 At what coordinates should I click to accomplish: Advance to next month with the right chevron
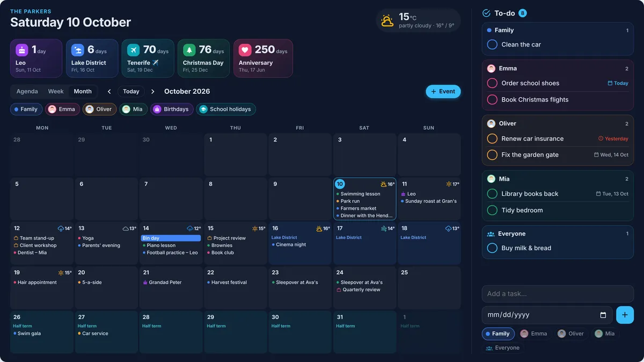point(153,92)
